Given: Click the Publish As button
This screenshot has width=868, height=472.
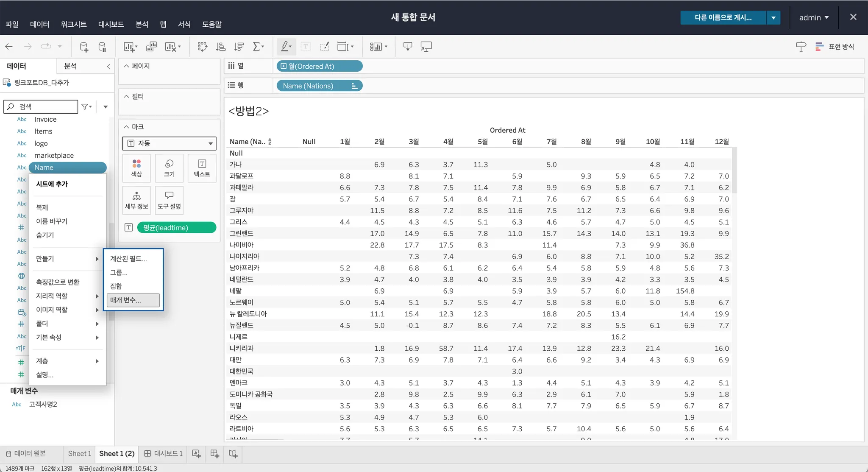Looking at the screenshot, I should 723,17.
